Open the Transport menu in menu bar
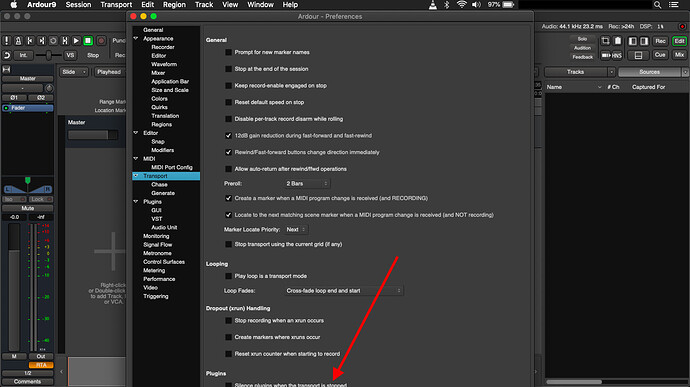The width and height of the screenshot is (690, 387). (116, 5)
